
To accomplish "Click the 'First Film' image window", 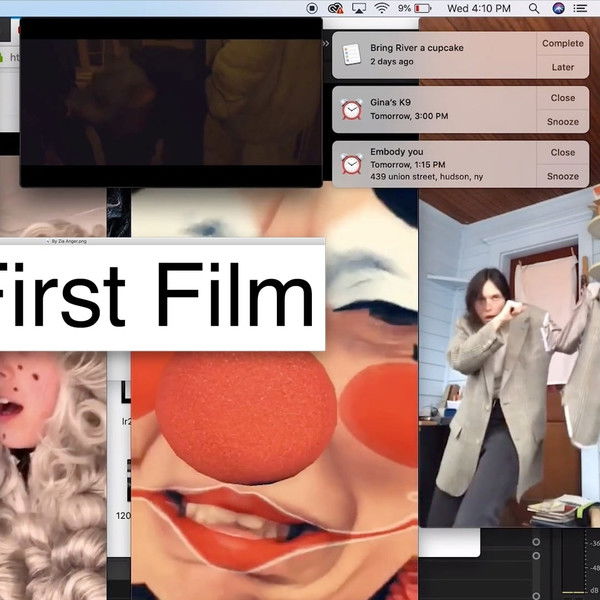I will (x=160, y=295).
